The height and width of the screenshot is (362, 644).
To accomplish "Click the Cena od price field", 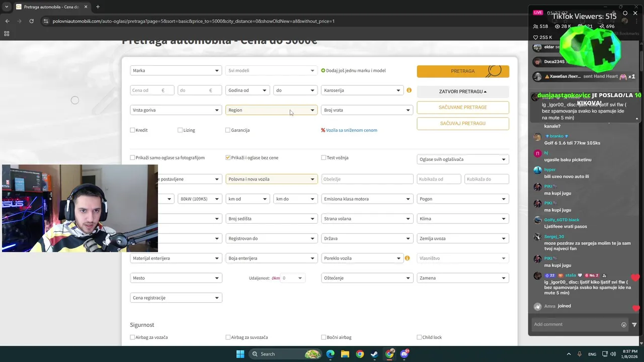I will tap(152, 90).
